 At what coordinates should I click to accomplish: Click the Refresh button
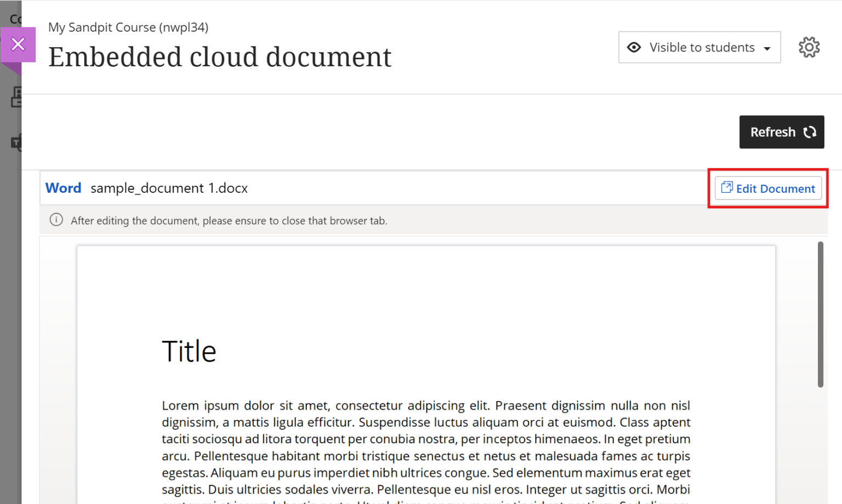pos(782,132)
